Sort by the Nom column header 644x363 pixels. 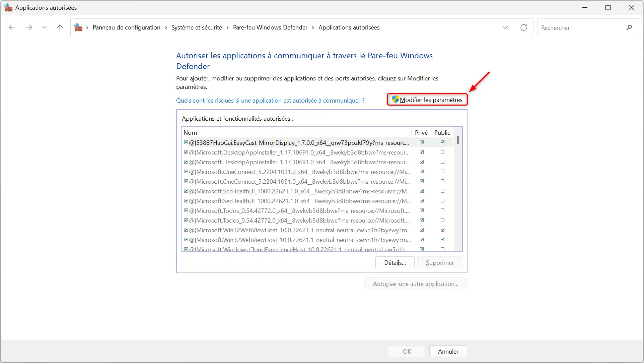(296, 133)
